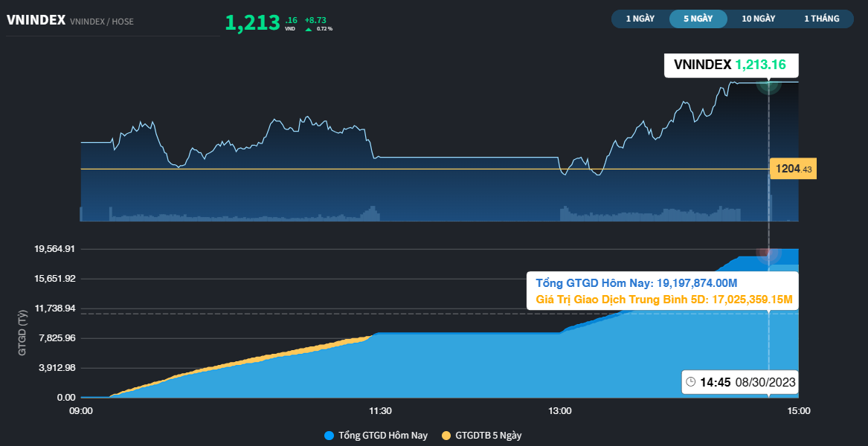Click the yellow GTGDTB 5 Ngày legend dot
Image resolution: width=868 pixels, height=446 pixels.
(x=446, y=436)
